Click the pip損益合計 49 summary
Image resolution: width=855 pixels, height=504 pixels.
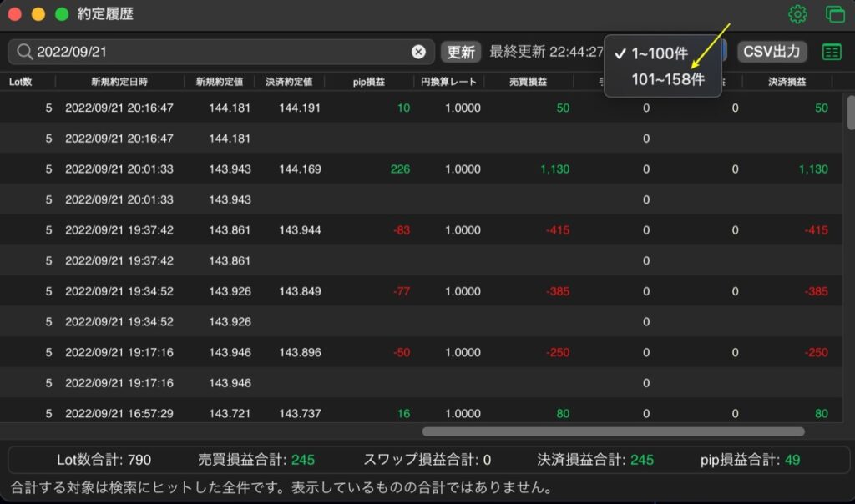coord(751,460)
